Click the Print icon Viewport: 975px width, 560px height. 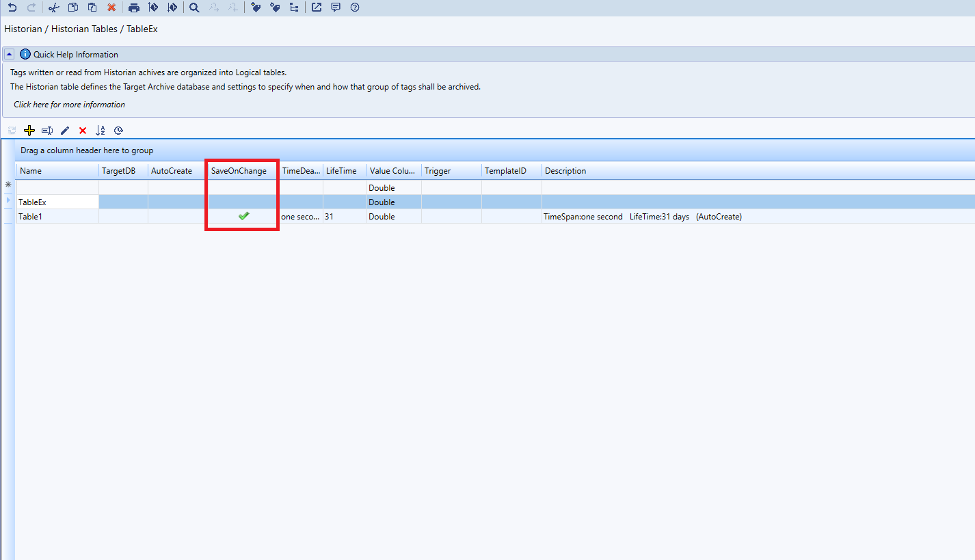(134, 8)
